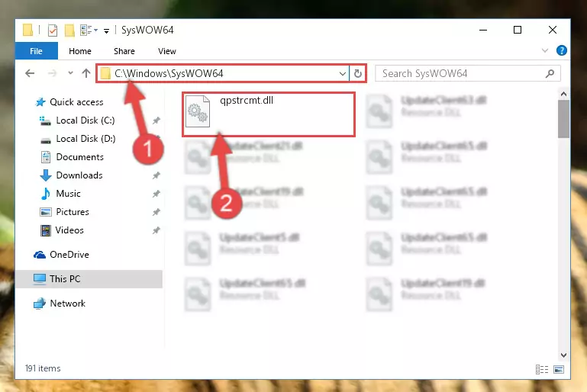This screenshot has width=587, height=392.
Task: Open Local Disk (D:)
Action: click(85, 138)
